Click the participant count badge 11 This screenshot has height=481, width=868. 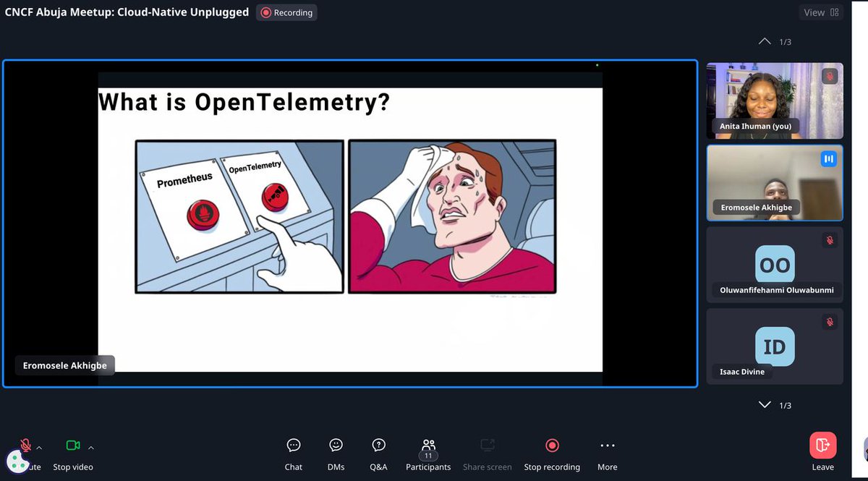point(428,456)
